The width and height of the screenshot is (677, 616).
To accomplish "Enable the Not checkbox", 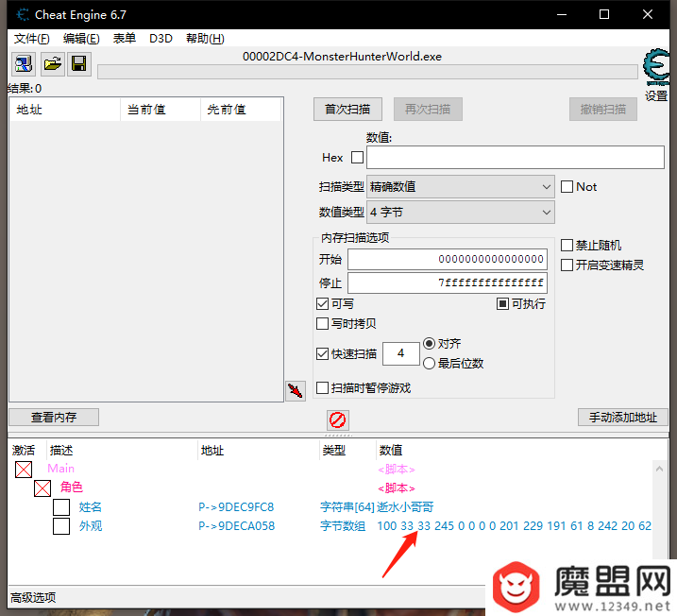I will tap(567, 187).
